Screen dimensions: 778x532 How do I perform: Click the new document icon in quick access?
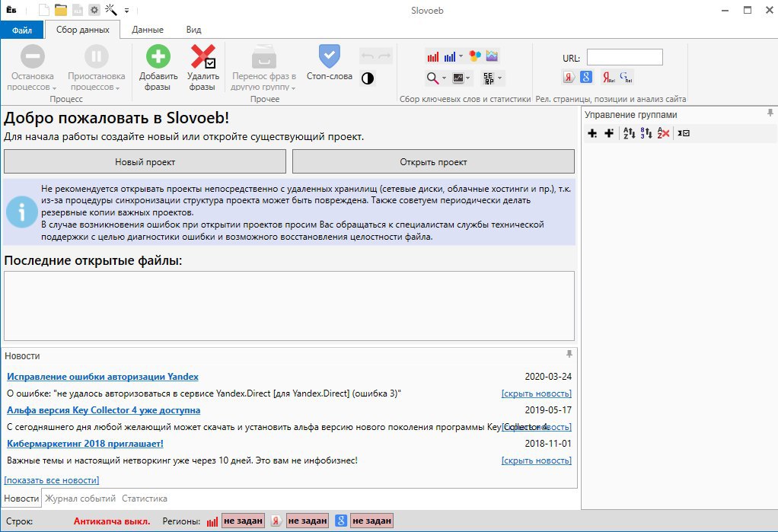[44, 10]
